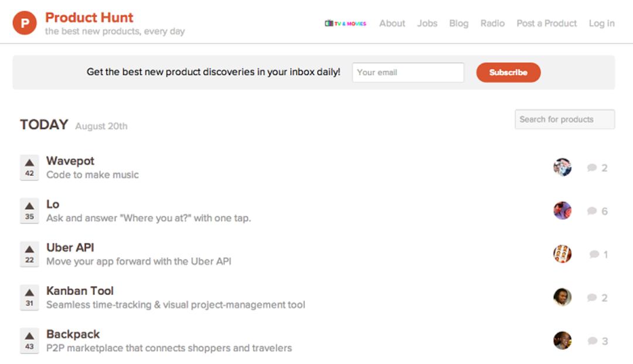The width and height of the screenshot is (633, 364).
Task: Open the About page
Action: coord(392,23)
